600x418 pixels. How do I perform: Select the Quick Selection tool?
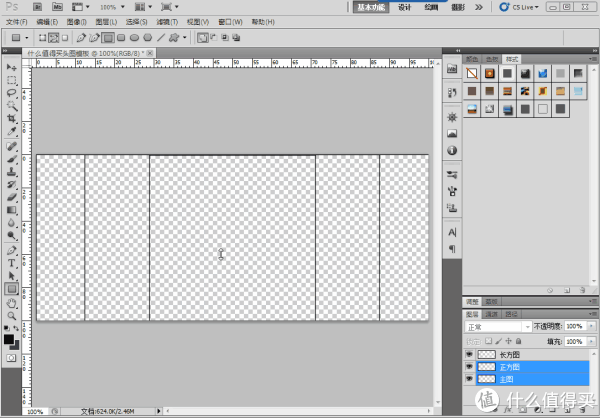click(x=11, y=106)
